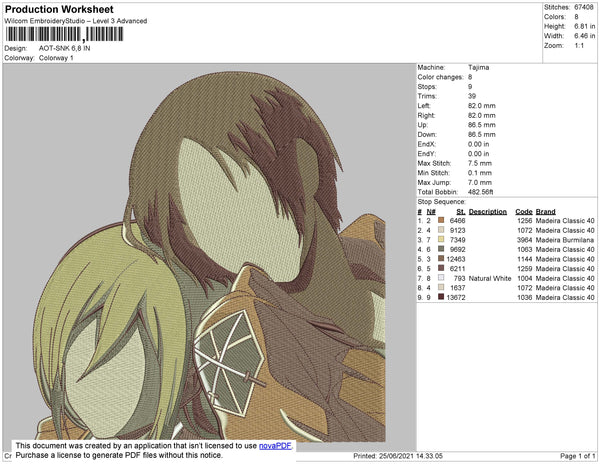Select color swatch for stop 4 code 1063
This screenshot has height=464, width=600.
441,249
